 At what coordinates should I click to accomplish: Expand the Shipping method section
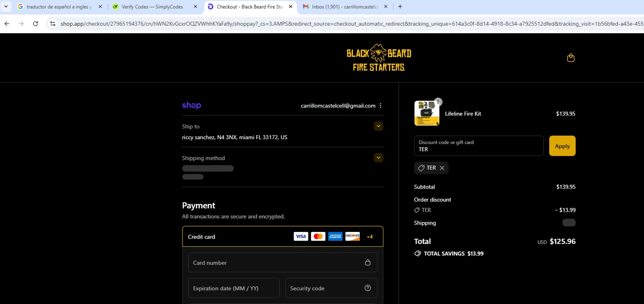coord(378,158)
